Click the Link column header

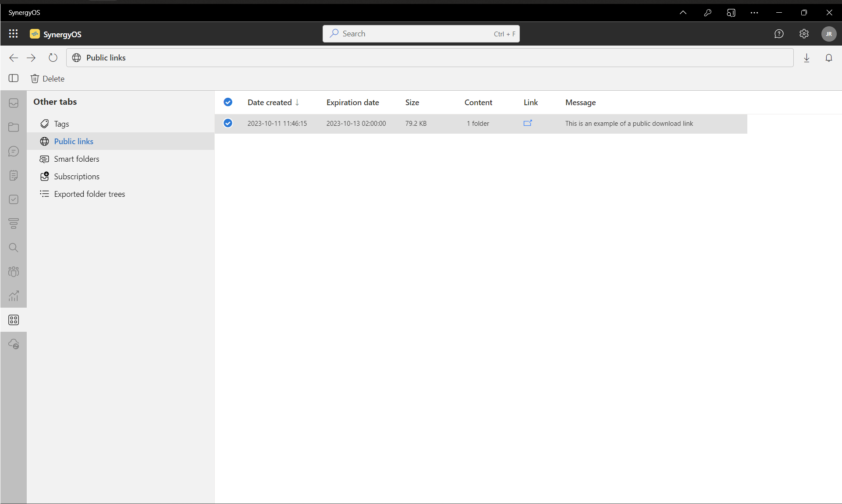(x=530, y=103)
